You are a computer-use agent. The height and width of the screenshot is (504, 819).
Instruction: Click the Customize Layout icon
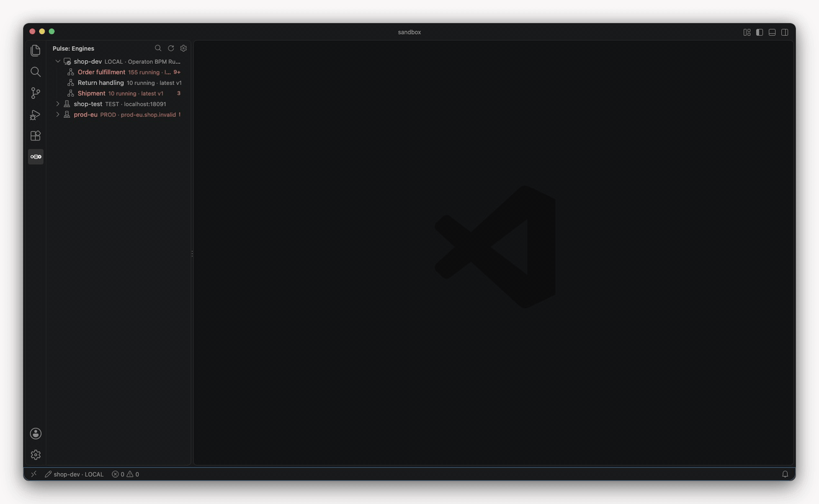747,32
